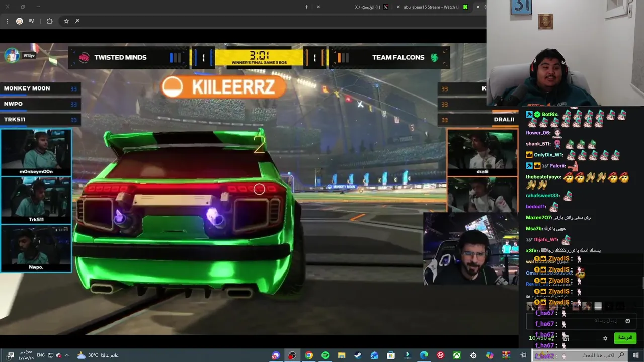This screenshot has width=644, height=362.
Task: Close the abu_abeer16 Stream tab
Action: pyautogui.click(x=398, y=7)
